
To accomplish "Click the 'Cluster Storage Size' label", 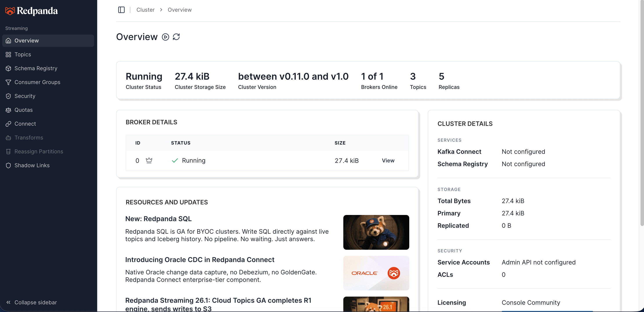I will [x=200, y=87].
